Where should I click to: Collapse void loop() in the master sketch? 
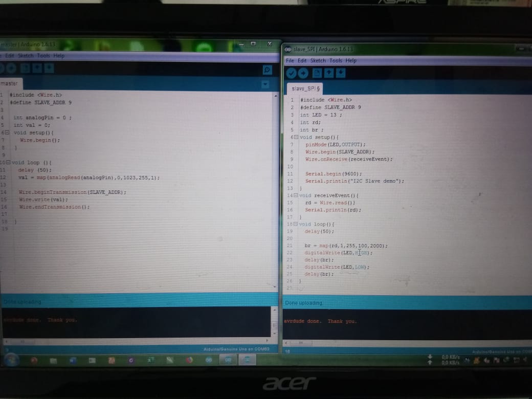click(9, 163)
